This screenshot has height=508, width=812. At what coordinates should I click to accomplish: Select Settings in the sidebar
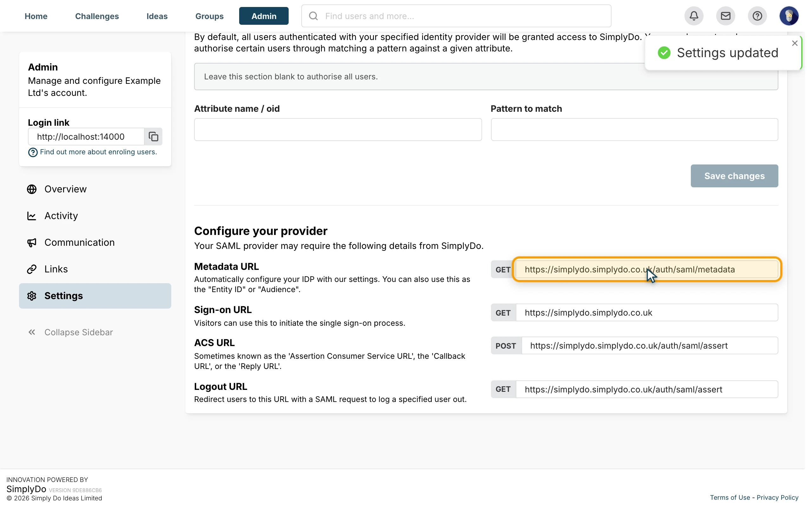tap(95, 296)
